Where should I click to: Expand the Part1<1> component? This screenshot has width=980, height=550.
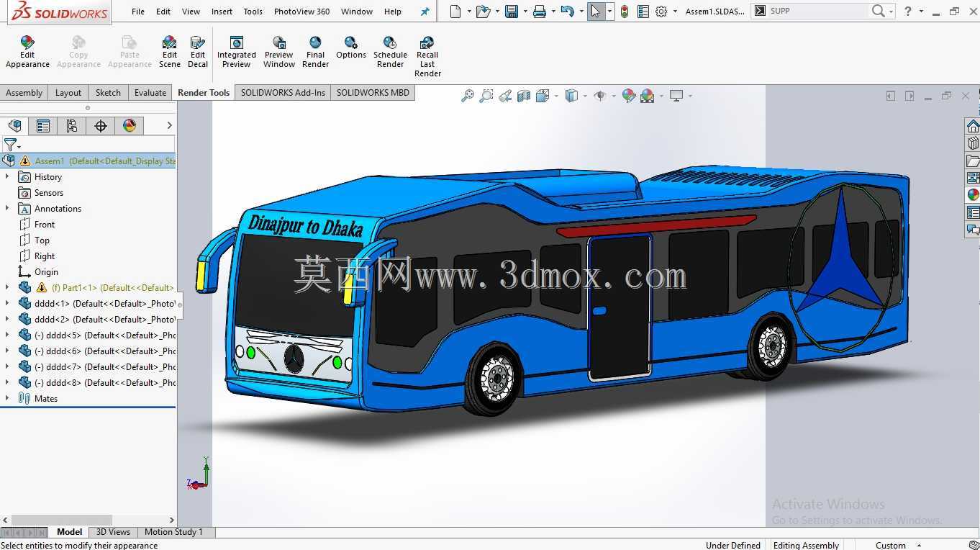pos(7,287)
